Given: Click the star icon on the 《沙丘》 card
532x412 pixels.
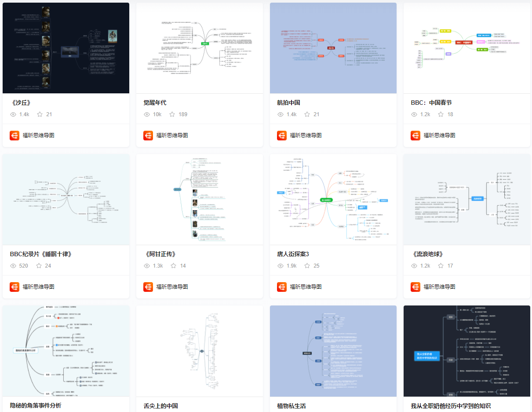Looking at the screenshot, I should point(40,114).
